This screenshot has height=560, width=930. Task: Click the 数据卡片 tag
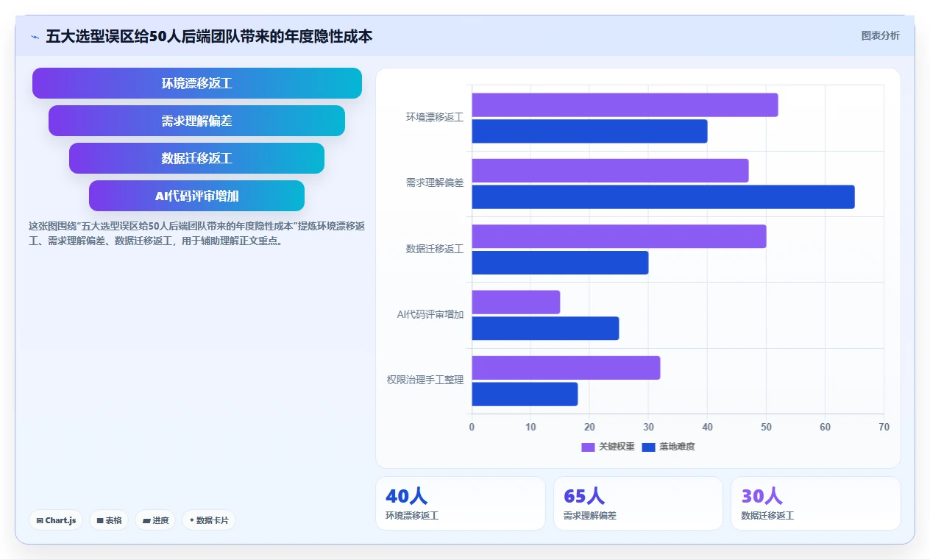pyautogui.click(x=209, y=520)
